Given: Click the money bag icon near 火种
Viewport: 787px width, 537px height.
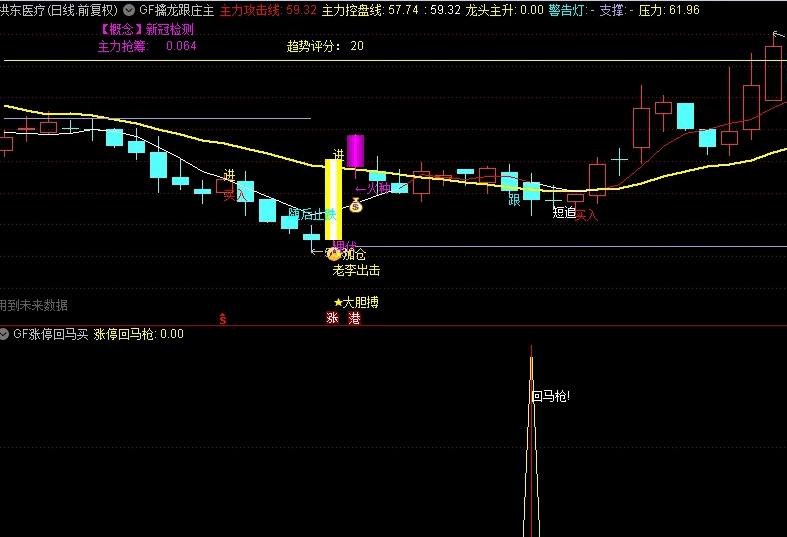Looking at the screenshot, I should click(355, 205).
